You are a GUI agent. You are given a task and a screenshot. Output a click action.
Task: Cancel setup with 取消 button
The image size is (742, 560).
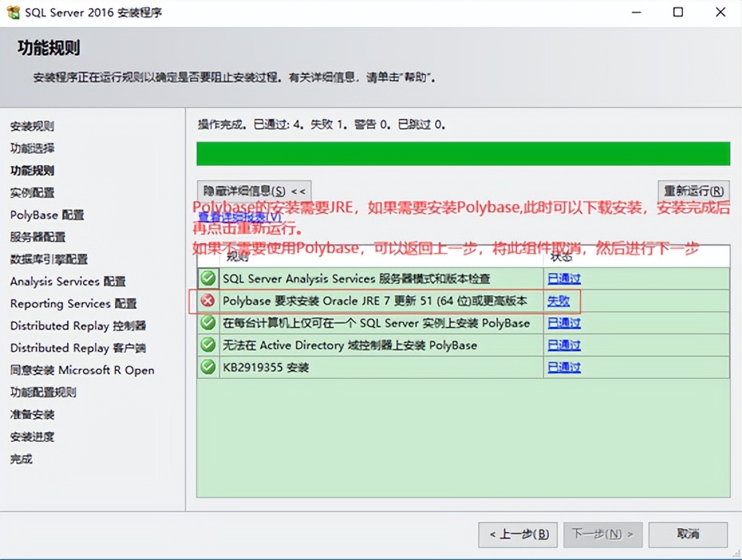pyautogui.click(x=688, y=535)
